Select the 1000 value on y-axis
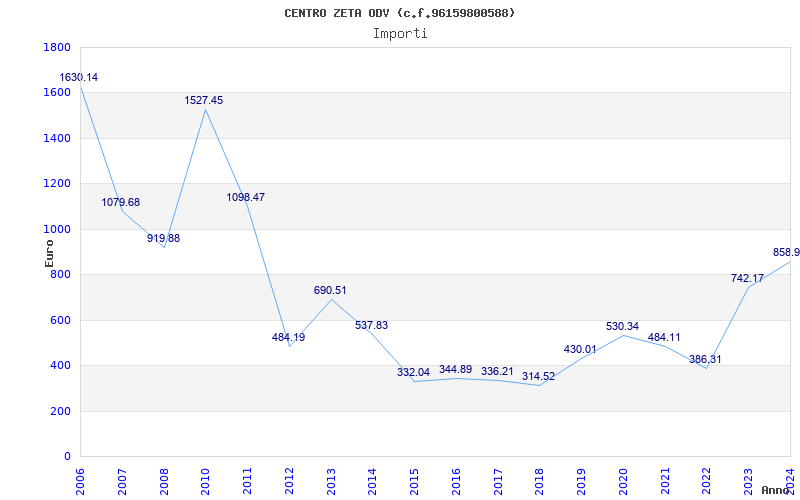800x500 pixels. (x=57, y=229)
